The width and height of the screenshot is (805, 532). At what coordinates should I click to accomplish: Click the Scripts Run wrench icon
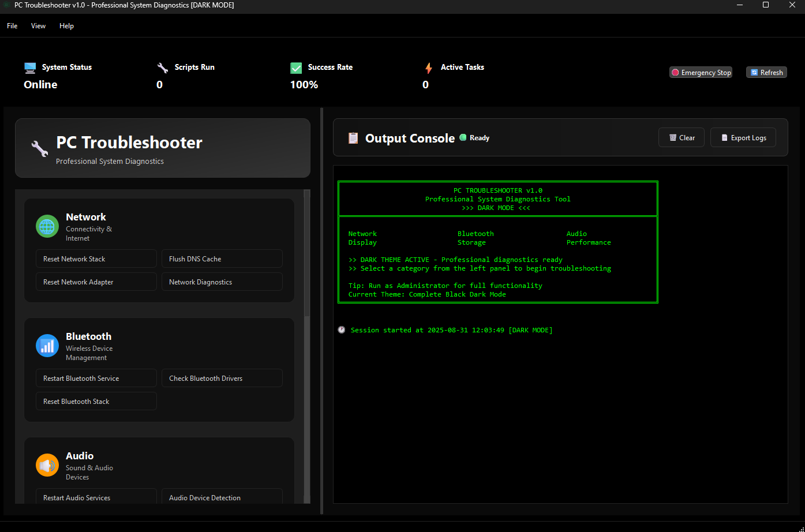(x=162, y=68)
